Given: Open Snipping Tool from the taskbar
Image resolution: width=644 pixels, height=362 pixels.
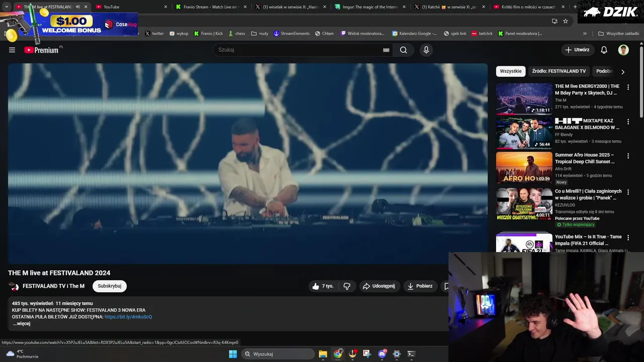Looking at the screenshot, I should (x=367, y=354).
